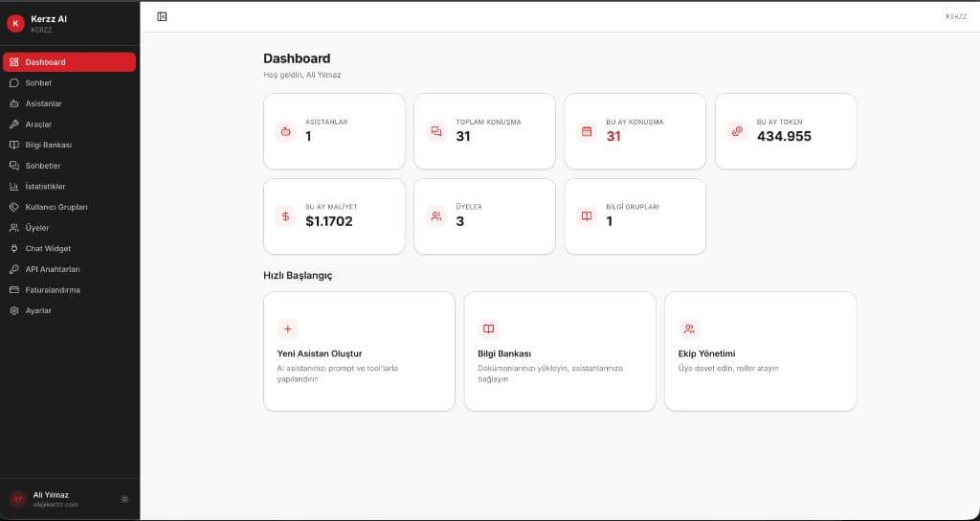The width and height of the screenshot is (980, 521).
Task: Click the Asistanlar robot icon in sidebar
Action: 14,103
